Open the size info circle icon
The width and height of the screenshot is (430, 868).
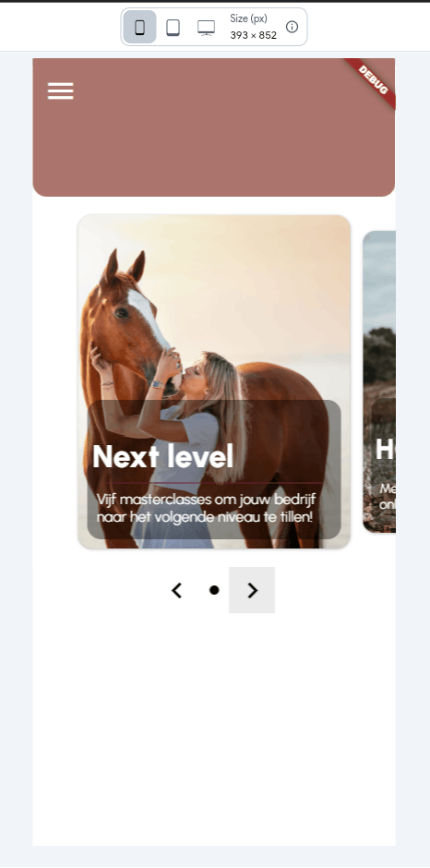pyautogui.click(x=292, y=27)
